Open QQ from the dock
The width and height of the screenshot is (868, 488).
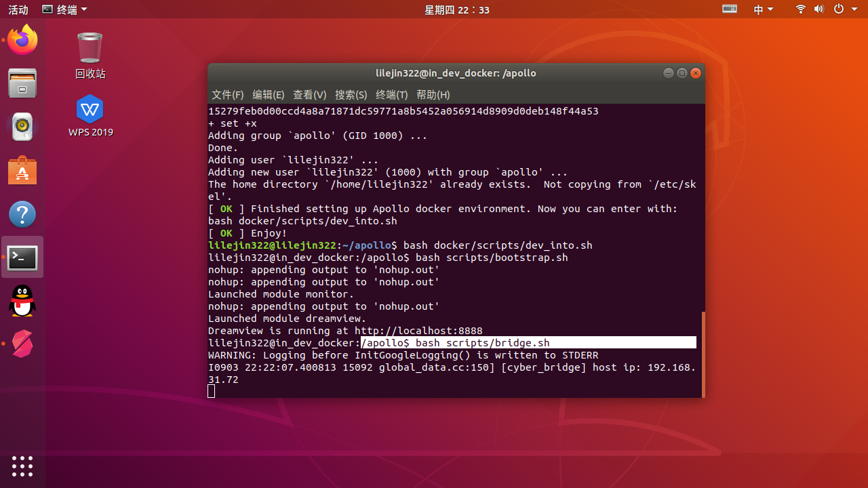[x=22, y=300]
